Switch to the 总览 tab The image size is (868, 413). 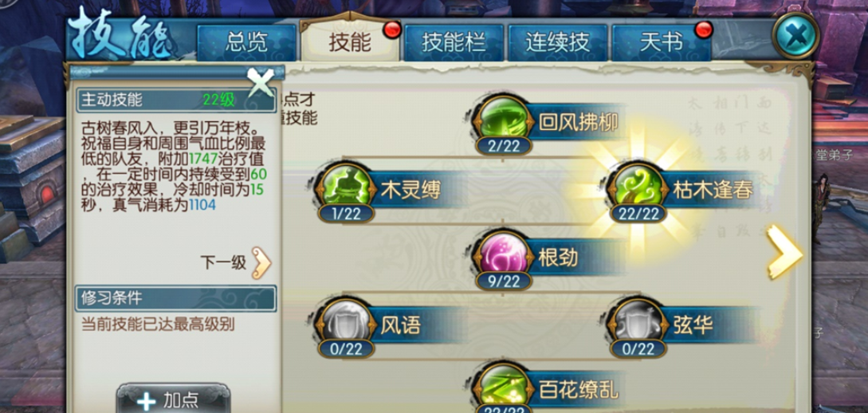pos(246,42)
